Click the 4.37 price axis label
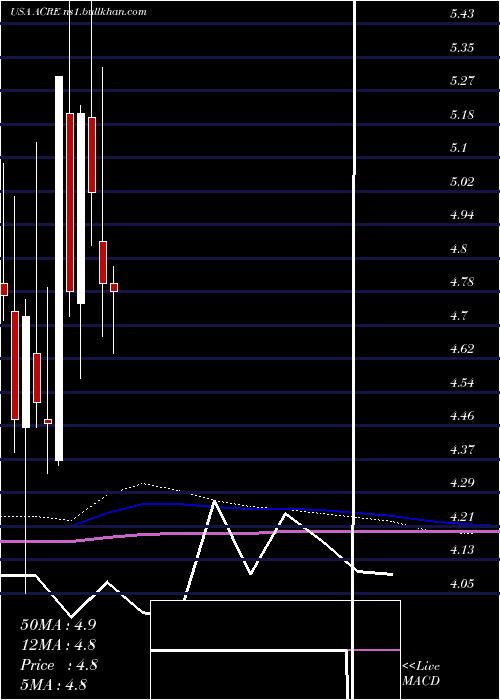Screen dimensions: 500x700 point(462,449)
